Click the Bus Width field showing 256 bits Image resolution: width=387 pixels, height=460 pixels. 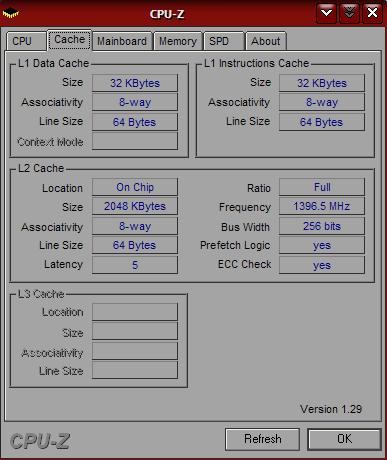322,226
